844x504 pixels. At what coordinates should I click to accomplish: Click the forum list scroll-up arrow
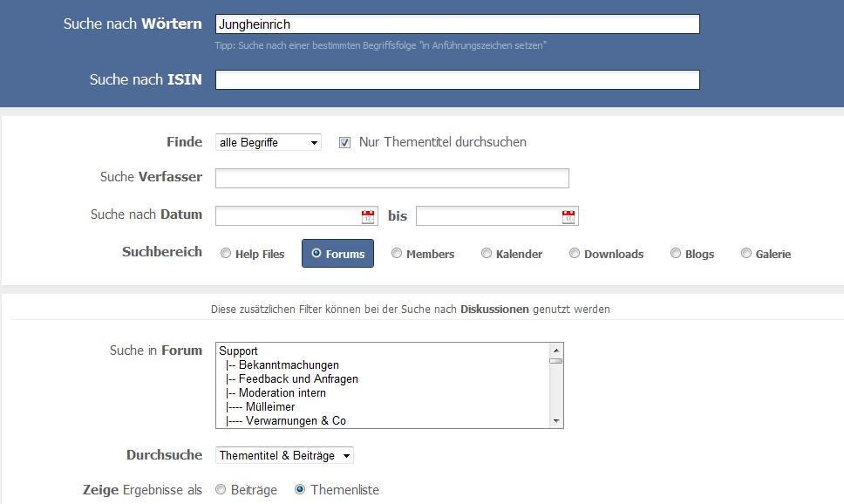pyautogui.click(x=556, y=351)
